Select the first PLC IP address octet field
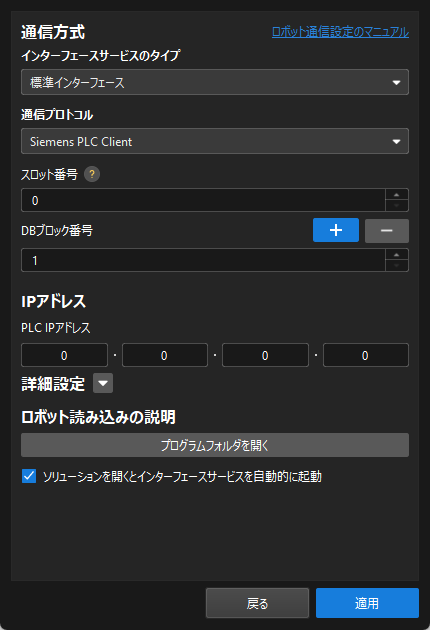 (64, 355)
